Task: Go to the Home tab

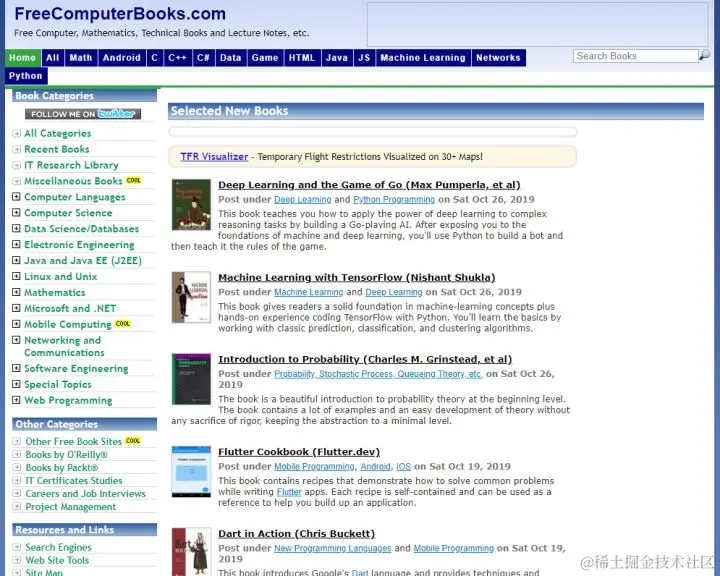Action: point(22,58)
